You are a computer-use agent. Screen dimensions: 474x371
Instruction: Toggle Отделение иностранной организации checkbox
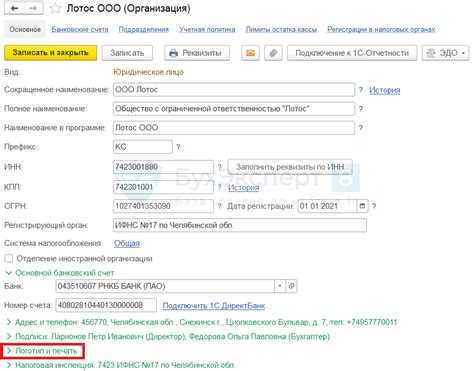point(9,258)
